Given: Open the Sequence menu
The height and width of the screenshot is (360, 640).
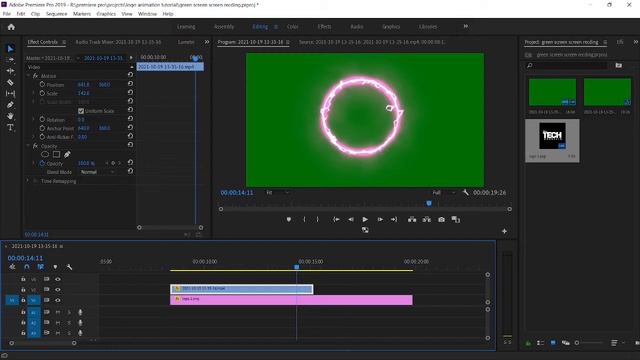Looking at the screenshot, I should (56, 14).
